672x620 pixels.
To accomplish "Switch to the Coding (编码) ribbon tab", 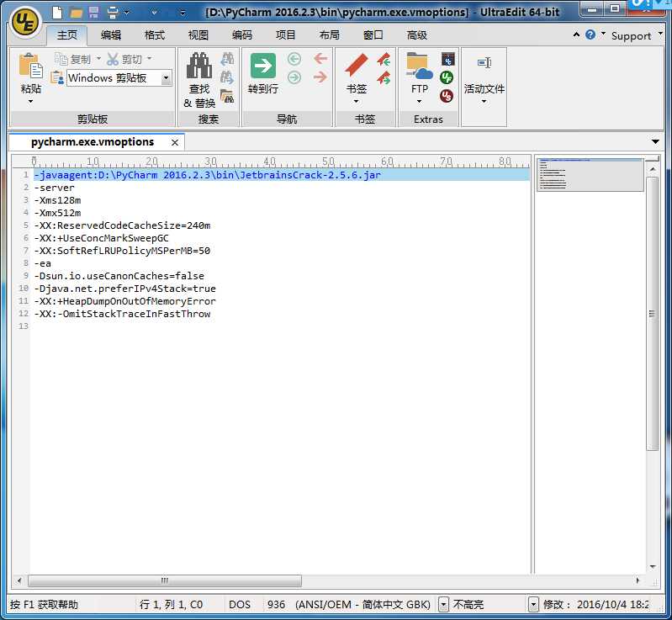I will (242, 34).
